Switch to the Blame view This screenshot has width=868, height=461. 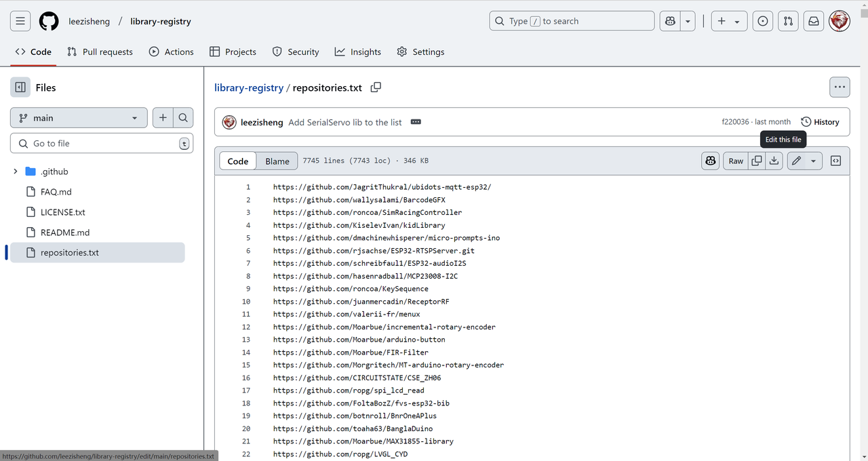click(277, 161)
